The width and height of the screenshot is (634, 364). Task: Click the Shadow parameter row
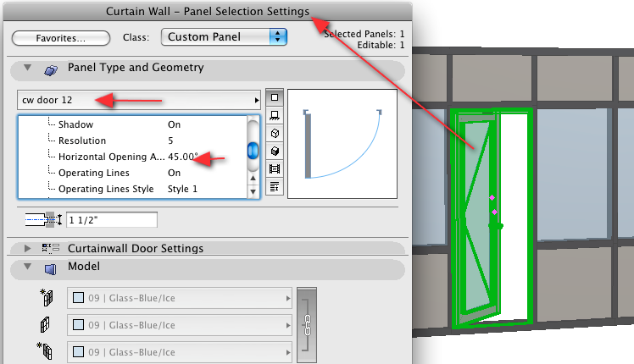132,124
